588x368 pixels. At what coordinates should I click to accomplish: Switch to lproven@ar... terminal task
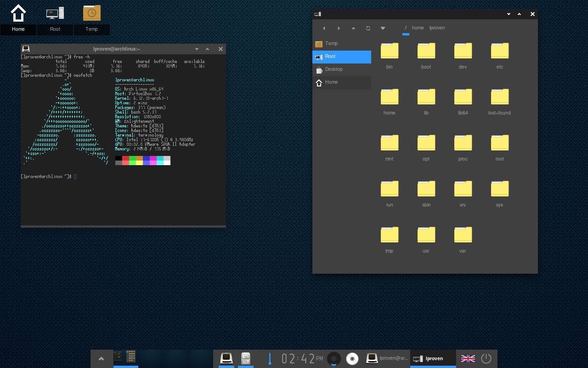[x=387, y=359]
